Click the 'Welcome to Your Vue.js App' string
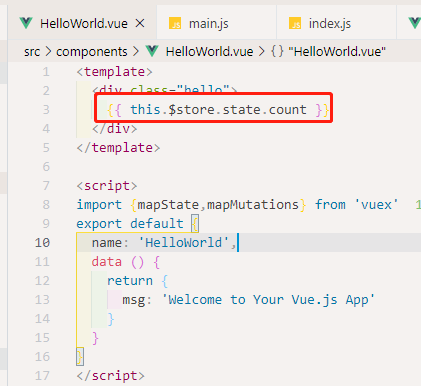Screen dimensions: 421x386 [x=268, y=300]
